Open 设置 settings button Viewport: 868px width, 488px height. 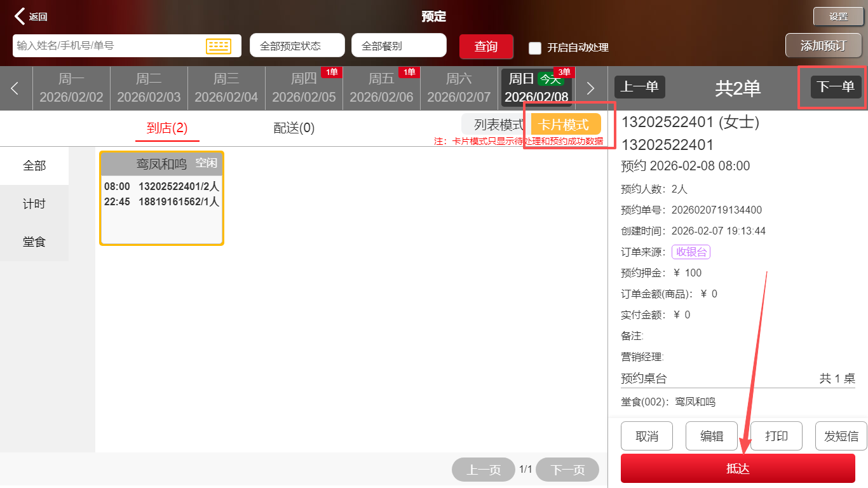click(x=838, y=17)
